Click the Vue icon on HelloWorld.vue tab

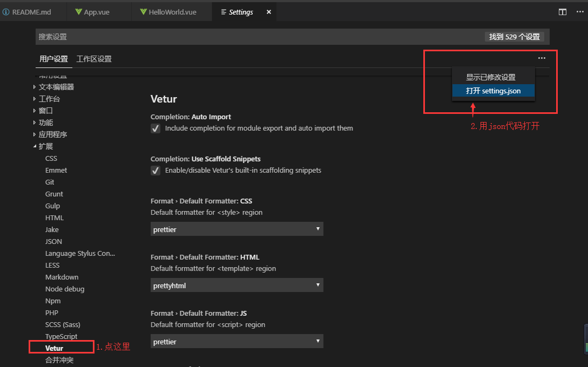143,11
